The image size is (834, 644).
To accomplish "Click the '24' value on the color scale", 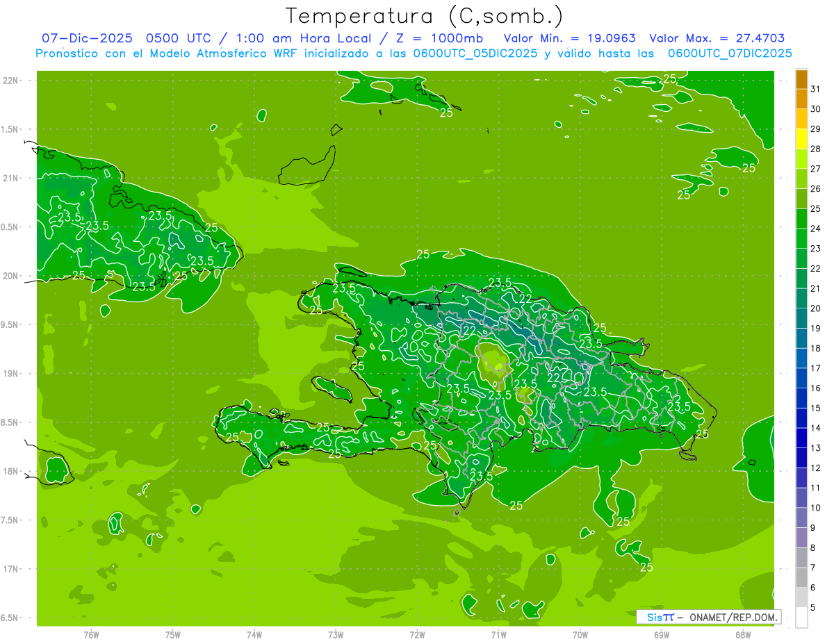I will tap(816, 228).
